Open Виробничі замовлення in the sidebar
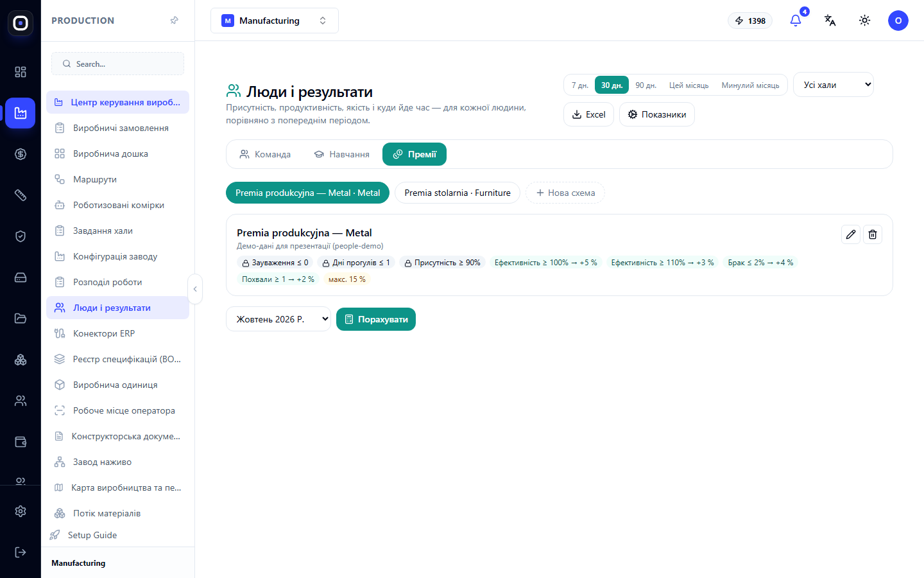This screenshot has height=578, width=924. (118, 128)
